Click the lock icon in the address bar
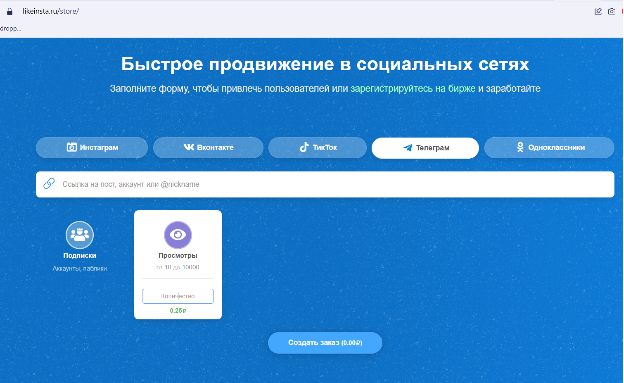 [x=10, y=12]
